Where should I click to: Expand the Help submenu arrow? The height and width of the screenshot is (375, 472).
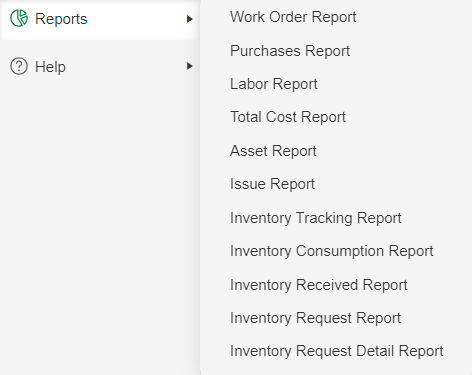tap(190, 66)
